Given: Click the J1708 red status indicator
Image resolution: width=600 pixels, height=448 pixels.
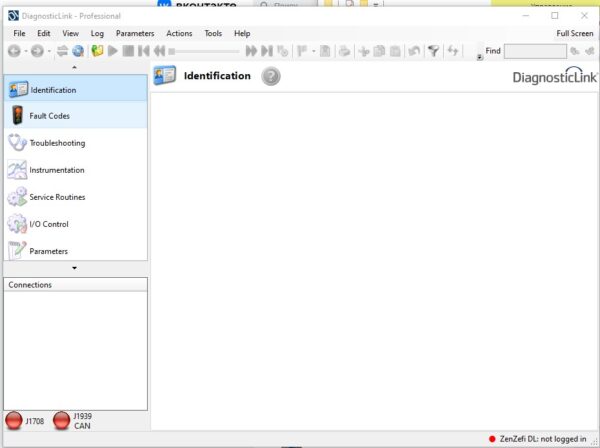Looking at the screenshot, I should (x=14, y=421).
